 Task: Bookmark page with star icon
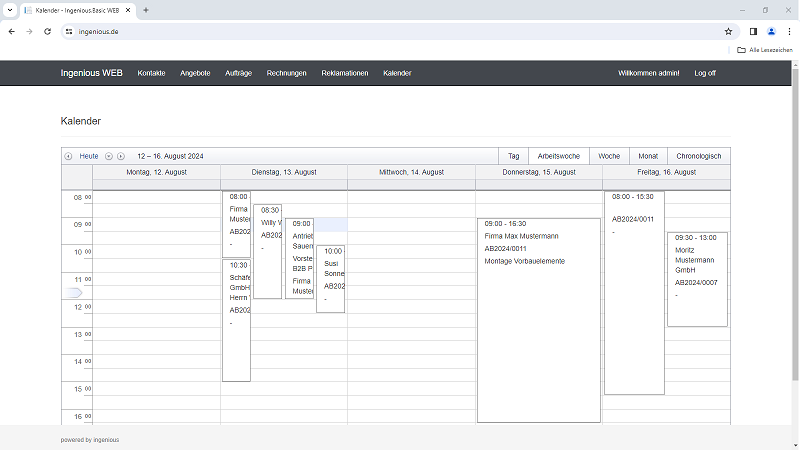click(728, 32)
